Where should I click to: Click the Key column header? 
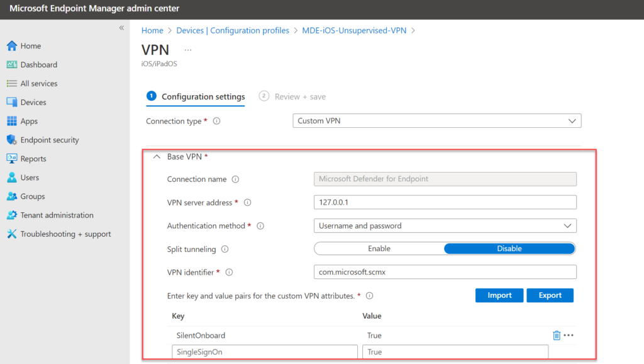(x=178, y=316)
